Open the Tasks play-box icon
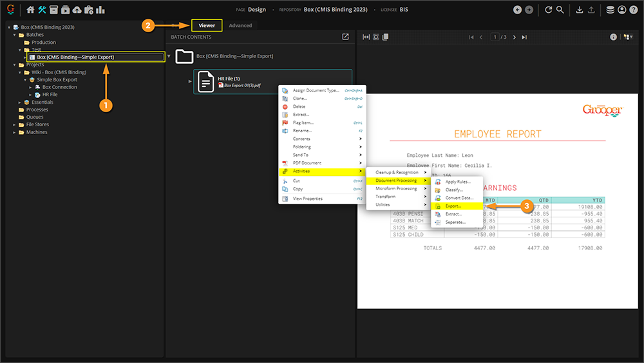Viewport: 644px width, 363px height. pyautogui.click(x=65, y=10)
